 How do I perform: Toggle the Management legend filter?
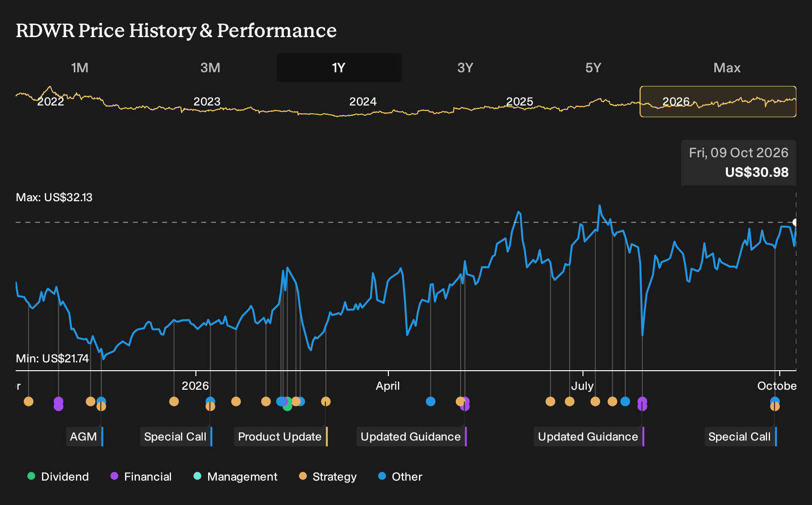click(235, 477)
